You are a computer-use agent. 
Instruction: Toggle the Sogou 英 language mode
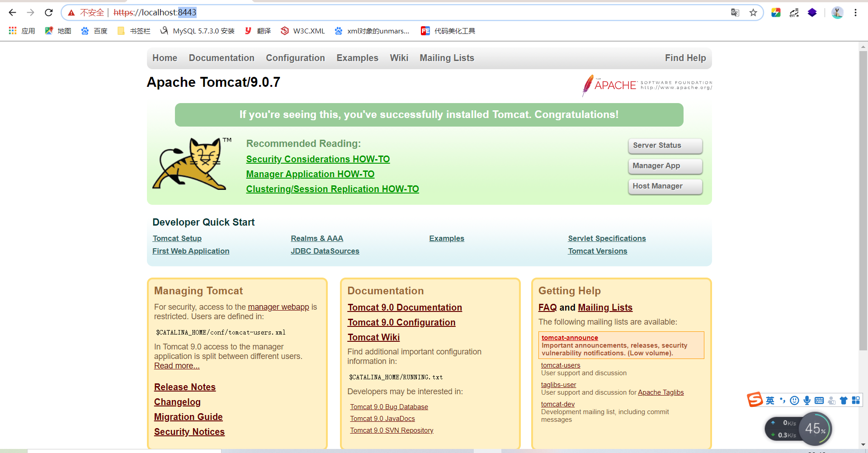(770, 401)
